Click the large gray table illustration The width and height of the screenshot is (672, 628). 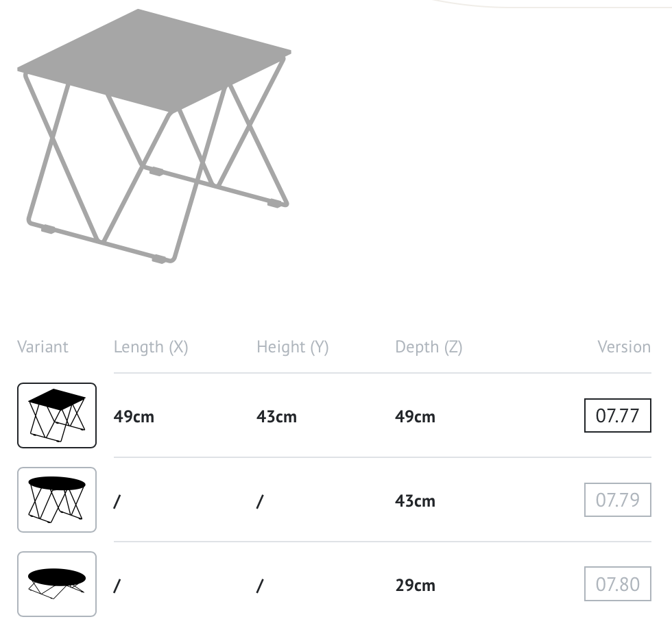pyautogui.click(x=154, y=136)
